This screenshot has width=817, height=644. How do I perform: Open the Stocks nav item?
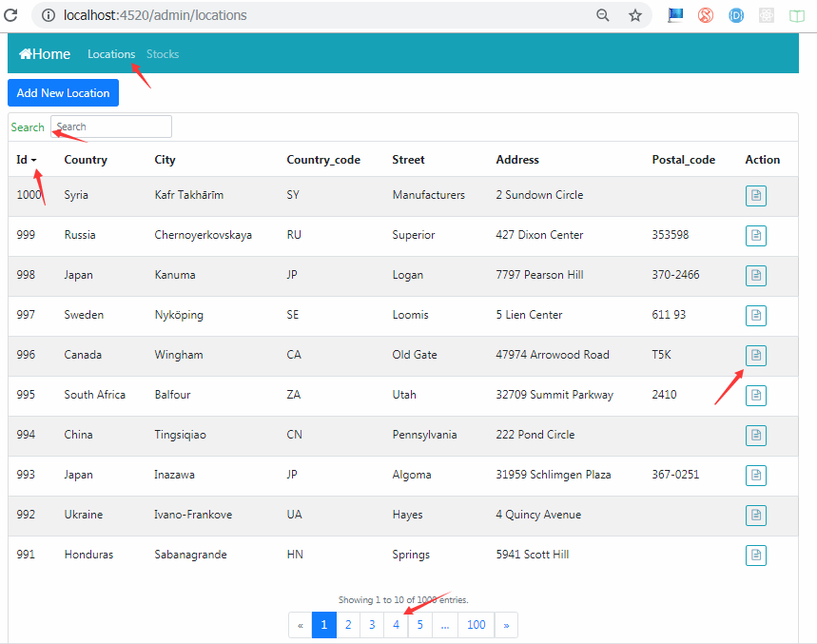pos(163,54)
